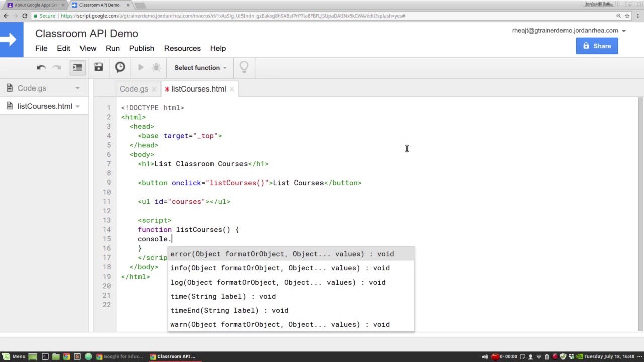644x362 pixels.
Task: Click the lightbulb hints icon
Action: point(244,67)
